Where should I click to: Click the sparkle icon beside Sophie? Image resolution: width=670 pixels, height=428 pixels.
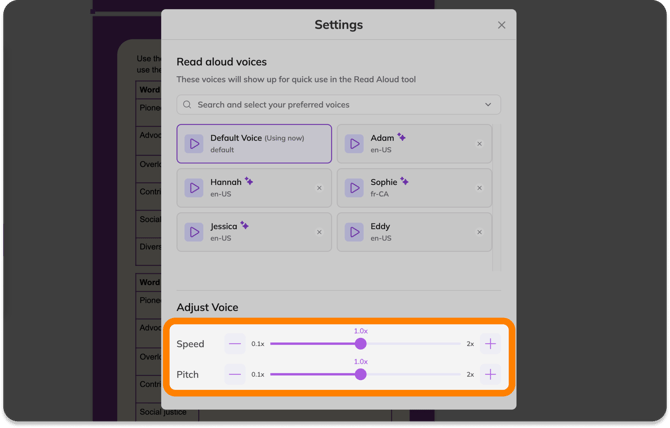click(404, 181)
